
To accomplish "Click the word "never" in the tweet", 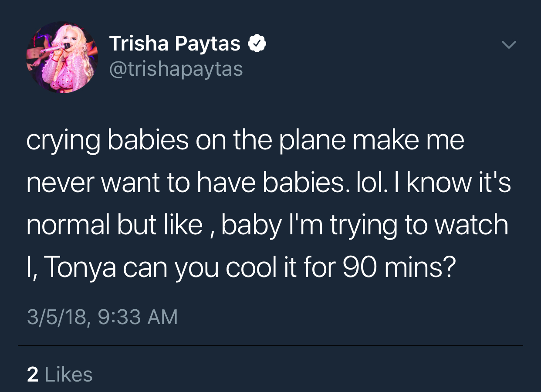I will 60,183.
